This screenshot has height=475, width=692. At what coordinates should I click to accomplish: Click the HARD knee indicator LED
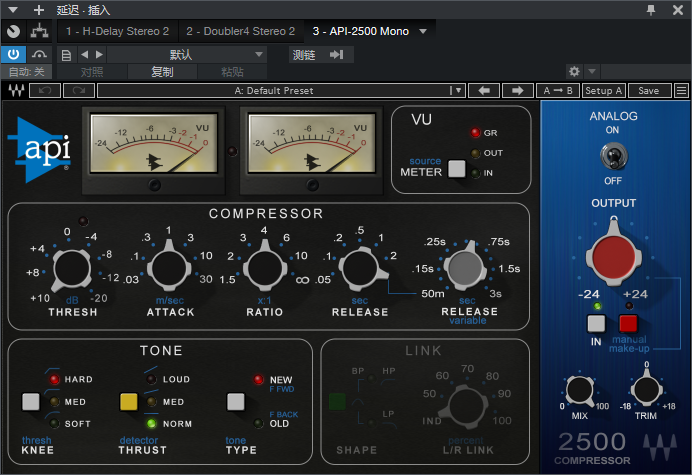tap(54, 379)
